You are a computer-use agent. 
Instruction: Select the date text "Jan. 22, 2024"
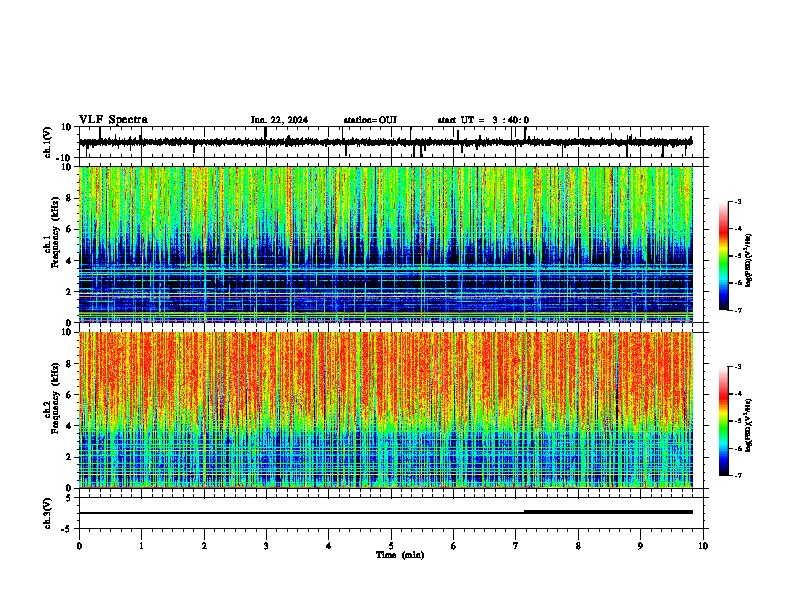click(x=279, y=120)
